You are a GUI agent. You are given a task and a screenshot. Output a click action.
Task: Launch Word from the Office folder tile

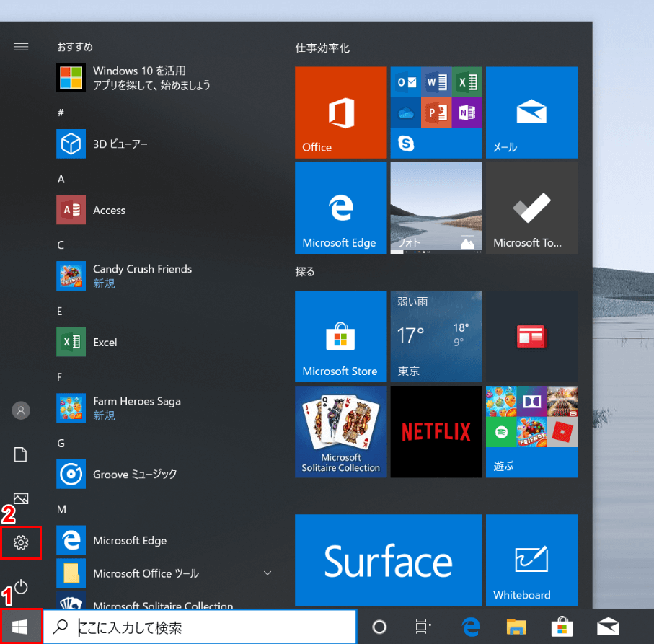pyautogui.click(x=436, y=81)
